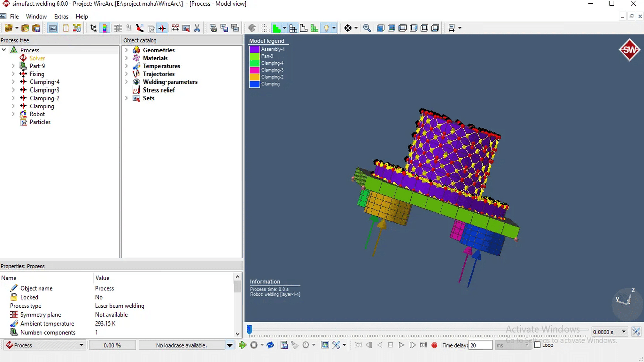Select Particles in process tree
644x362 pixels.
(40, 122)
